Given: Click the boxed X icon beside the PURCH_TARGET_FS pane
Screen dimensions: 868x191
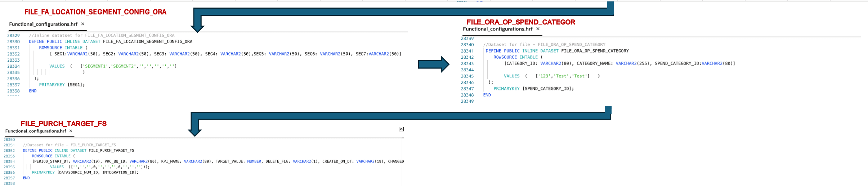Looking at the screenshot, I should point(401,129).
